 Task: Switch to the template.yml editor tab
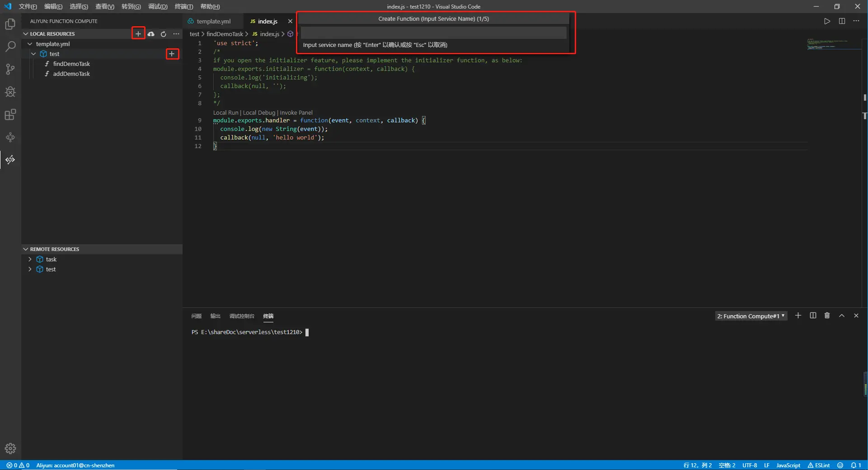coord(213,21)
